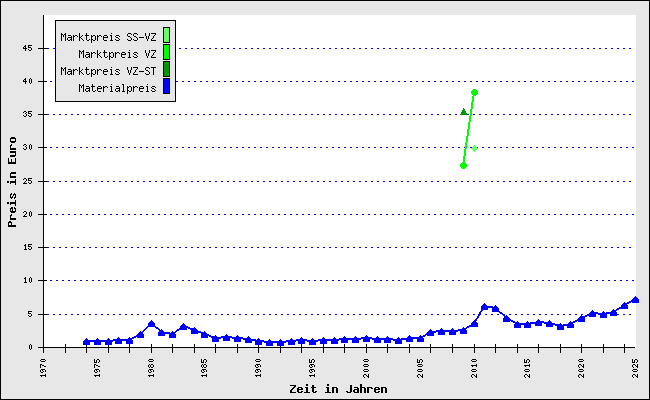The width and height of the screenshot is (650, 400).
Task: Click the 45 tick label on price axis
Action: pos(27,48)
